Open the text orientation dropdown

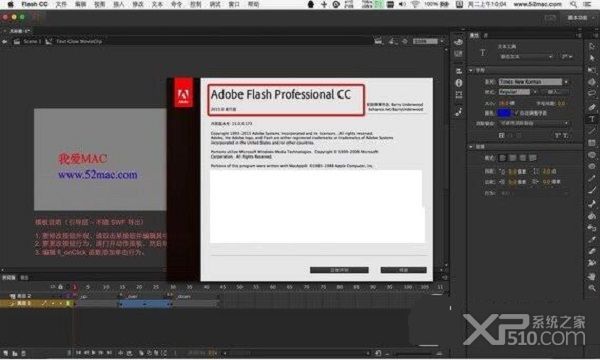tap(567, 57)
